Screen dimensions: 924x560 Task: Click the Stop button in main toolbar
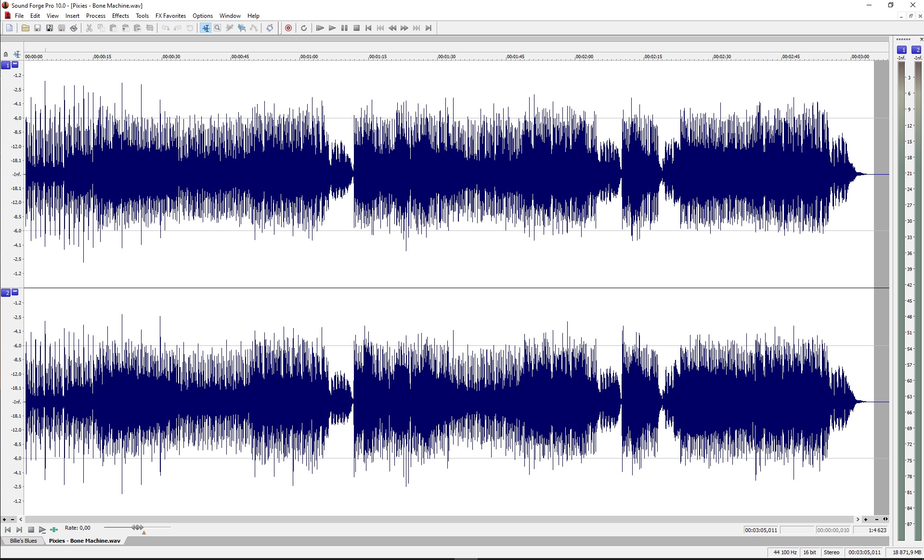click(x=356, y=28)
